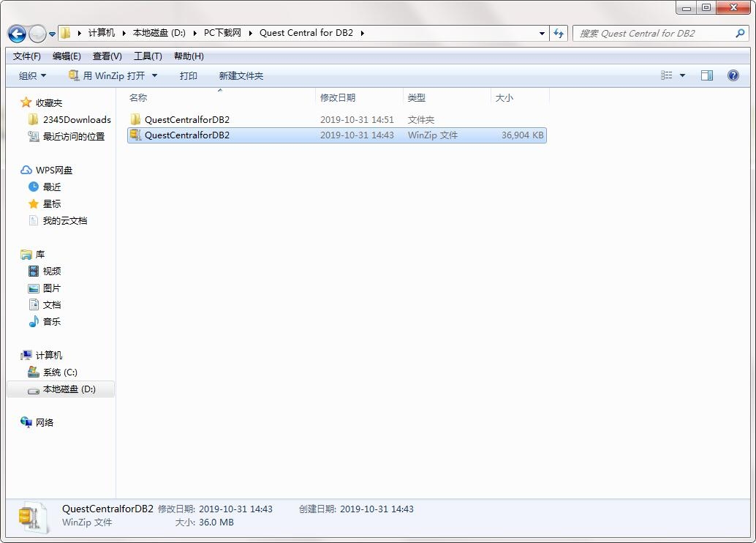The height and width of the screenshot is (543, 756).
Task: Open the 文档 library
Action: point(45,304)
